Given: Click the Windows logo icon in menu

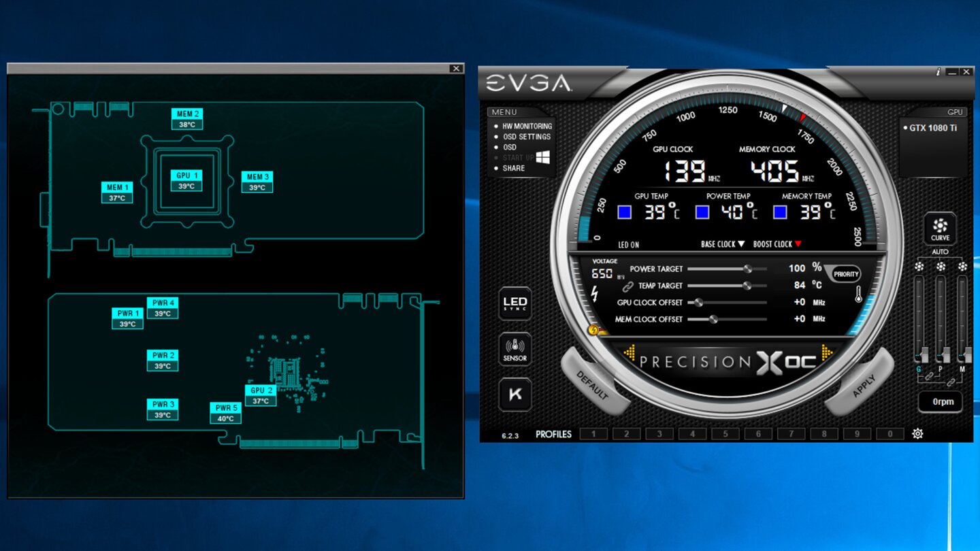Looking at the screenshot, I should click(x=542, y=158).
